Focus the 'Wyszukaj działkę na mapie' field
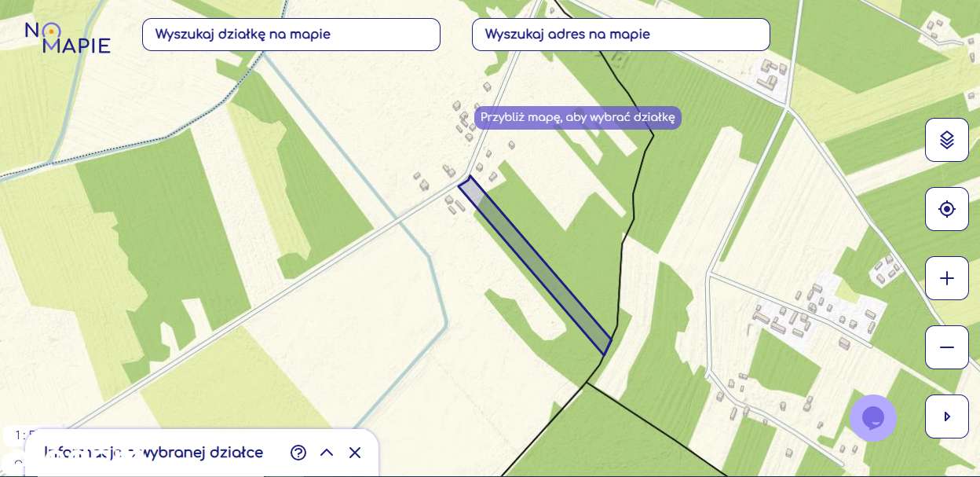980x477 pixels. click(291, 35)
